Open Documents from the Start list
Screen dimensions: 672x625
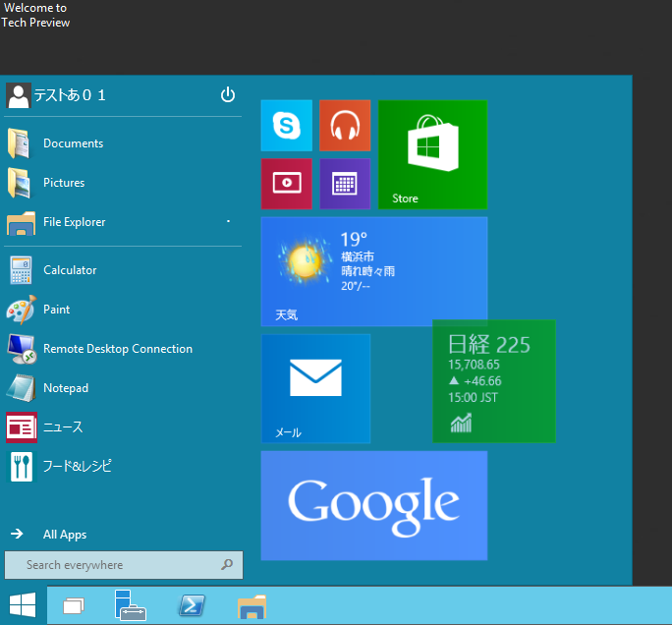[x=74, y=143]
